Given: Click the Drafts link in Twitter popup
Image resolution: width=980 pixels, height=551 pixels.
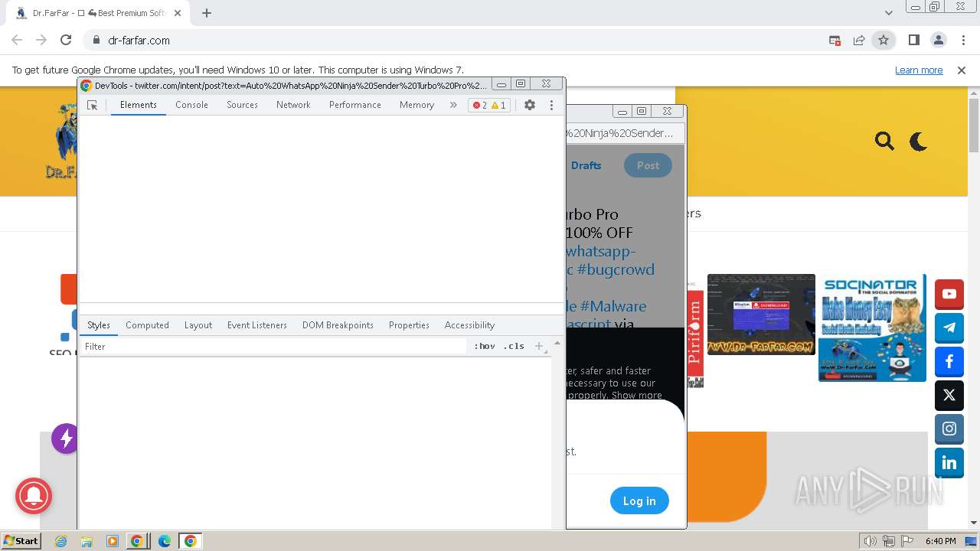Looking at the screenshot, I should point(586,165).
